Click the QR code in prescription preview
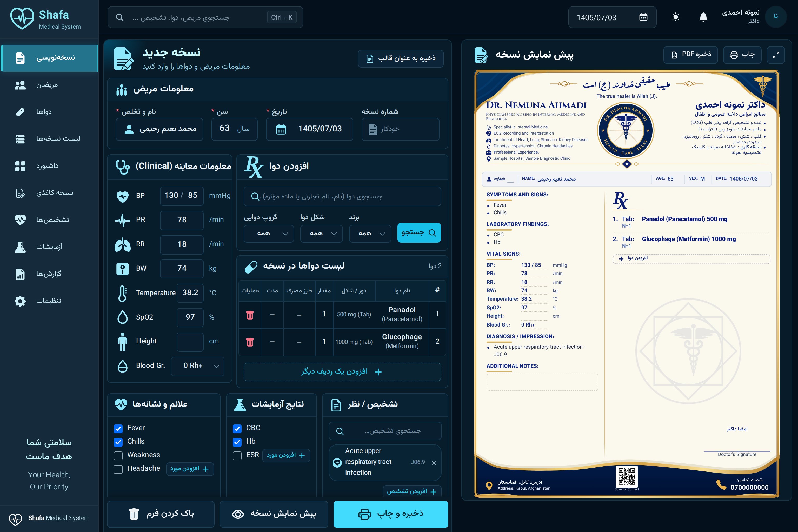Image resolution: width=798 pixels, height=532 pixels. point(626,476)
